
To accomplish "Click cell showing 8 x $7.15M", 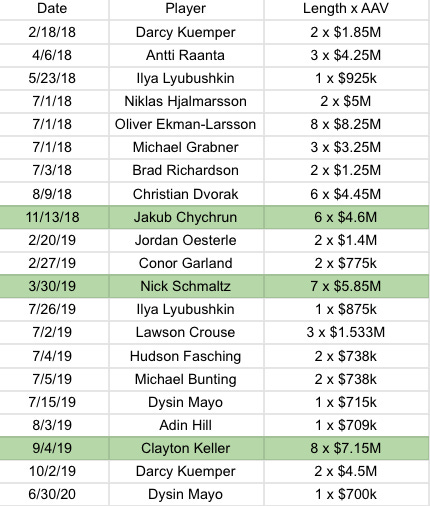I will pyautogui.click(x=346, y=448).
